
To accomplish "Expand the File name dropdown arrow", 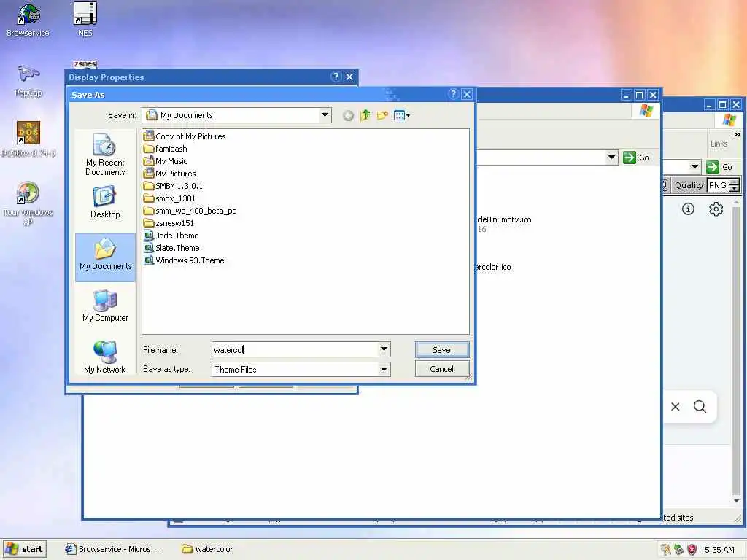I will tap(384, 349).
